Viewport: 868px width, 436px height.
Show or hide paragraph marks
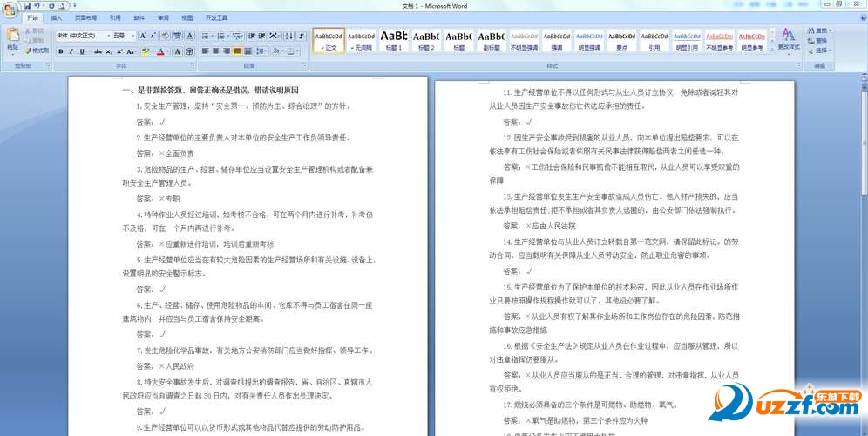click(302, 36)
